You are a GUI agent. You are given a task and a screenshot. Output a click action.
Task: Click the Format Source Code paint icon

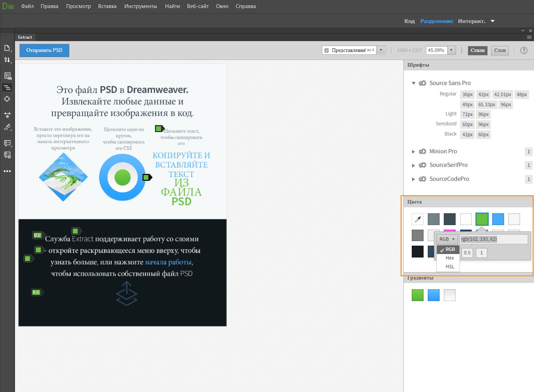tap(7, 127)
